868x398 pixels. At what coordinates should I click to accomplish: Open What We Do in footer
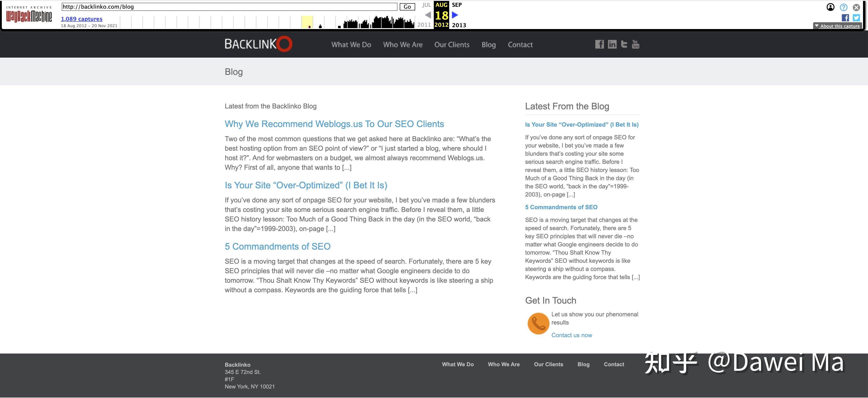458,364
